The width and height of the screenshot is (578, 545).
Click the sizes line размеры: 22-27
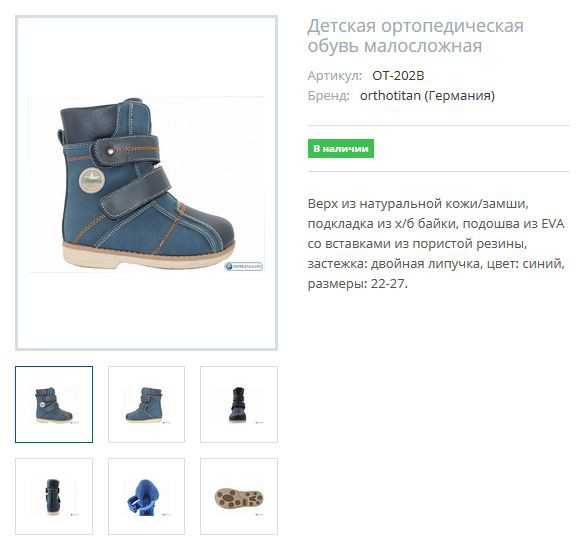(x=358, y=284)
